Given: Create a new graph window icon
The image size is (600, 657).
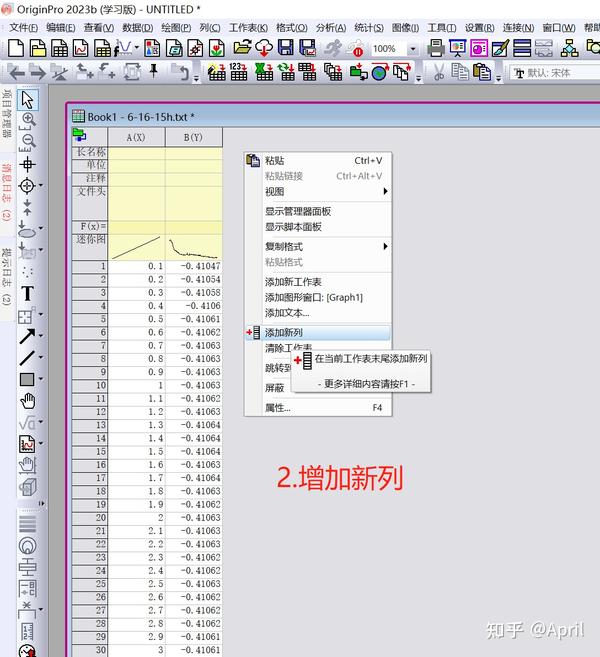Looking at the screenshot, I should 81,48.
